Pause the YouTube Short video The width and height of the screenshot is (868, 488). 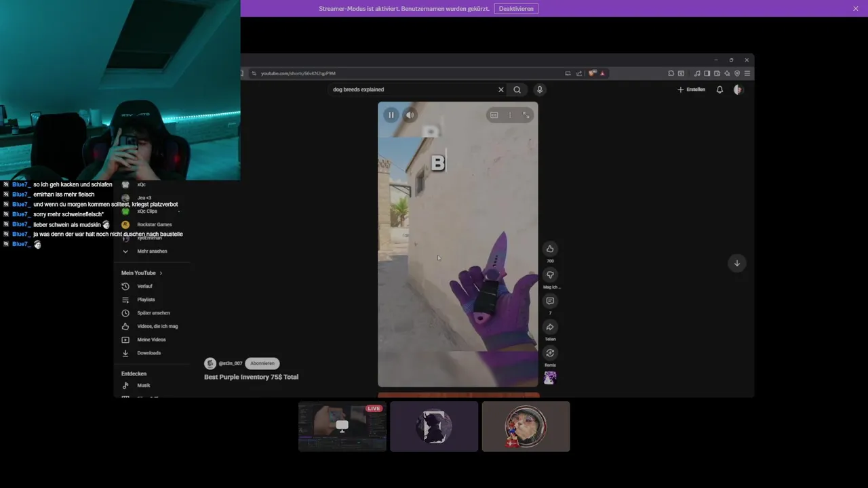(x=391, y=115)
